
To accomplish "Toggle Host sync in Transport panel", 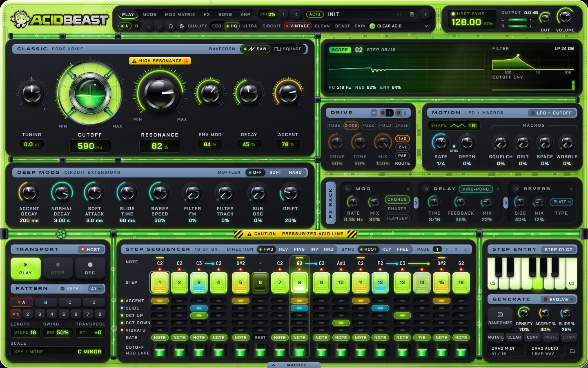I will tap(90, 249).
